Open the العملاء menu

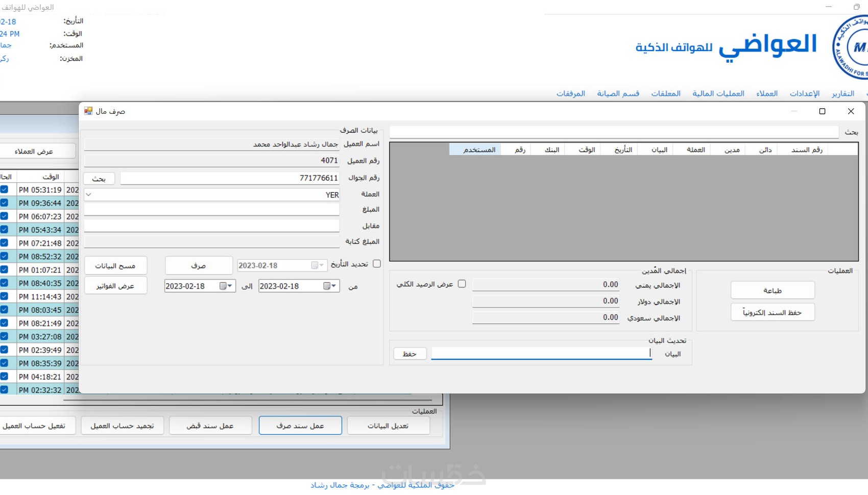coord(767,93)
